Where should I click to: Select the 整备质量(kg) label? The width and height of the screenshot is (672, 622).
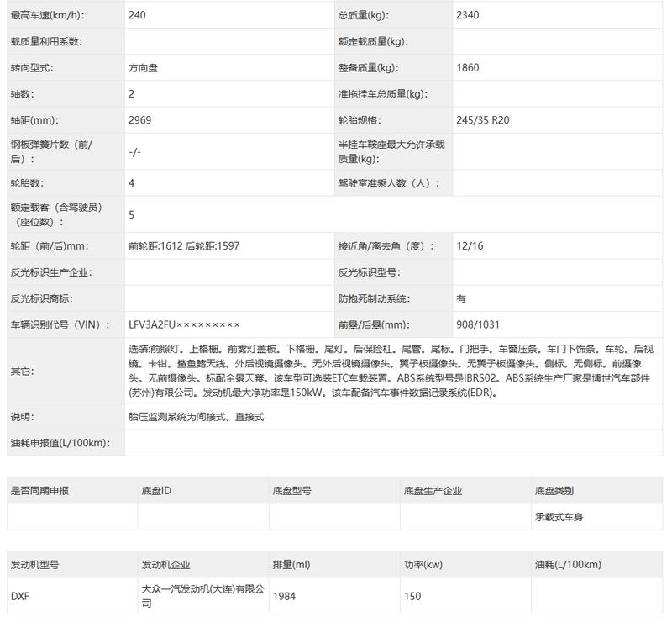(x=368, y=68)
